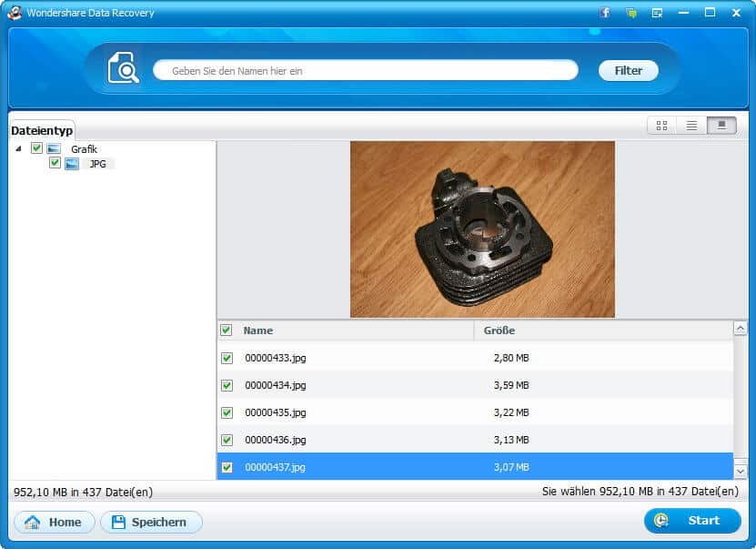Click the file list scroll-down arrow
The image size is (756, 549).
click(741, 471)
